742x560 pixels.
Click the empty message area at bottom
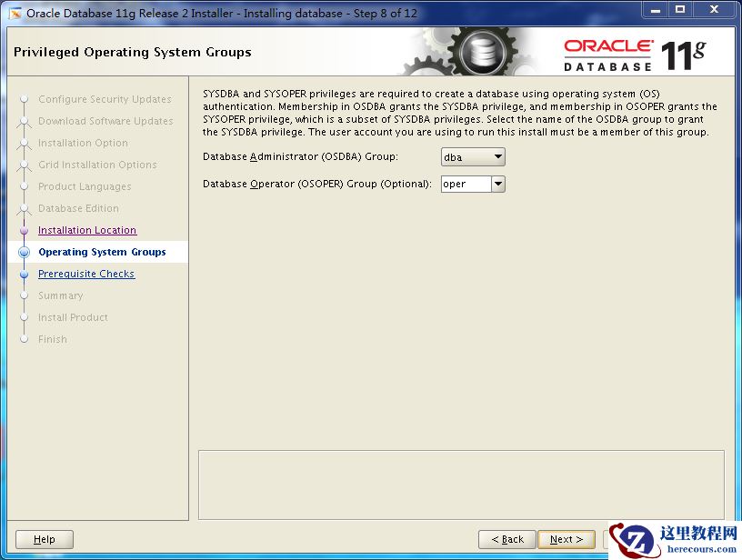pyautogui.click(x=461, y=485)
